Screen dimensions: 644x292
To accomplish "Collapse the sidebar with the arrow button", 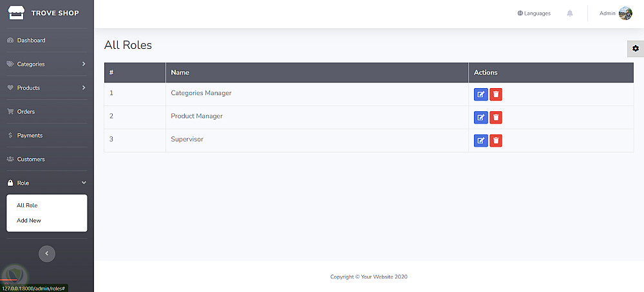I will (46, 253).
